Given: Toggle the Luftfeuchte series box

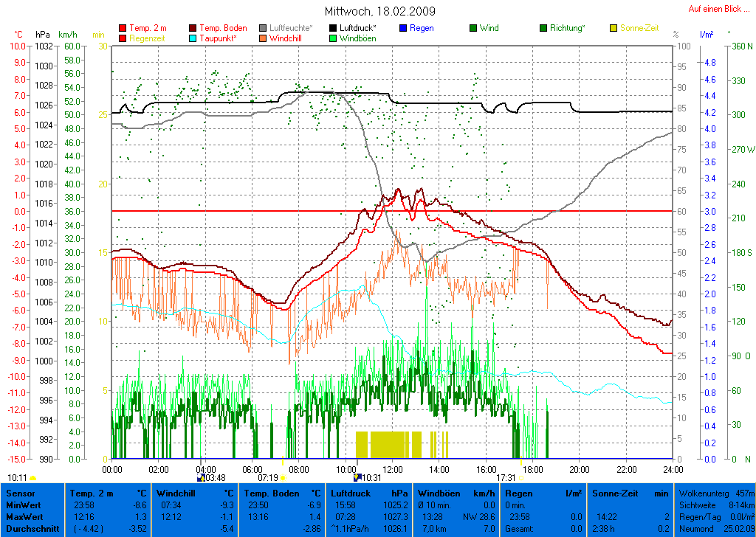Looking at the screenshot, I should point(263,29).
